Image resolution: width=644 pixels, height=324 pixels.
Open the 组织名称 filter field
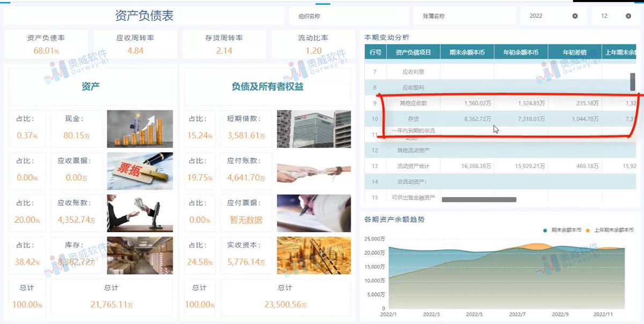click(348, 16)
